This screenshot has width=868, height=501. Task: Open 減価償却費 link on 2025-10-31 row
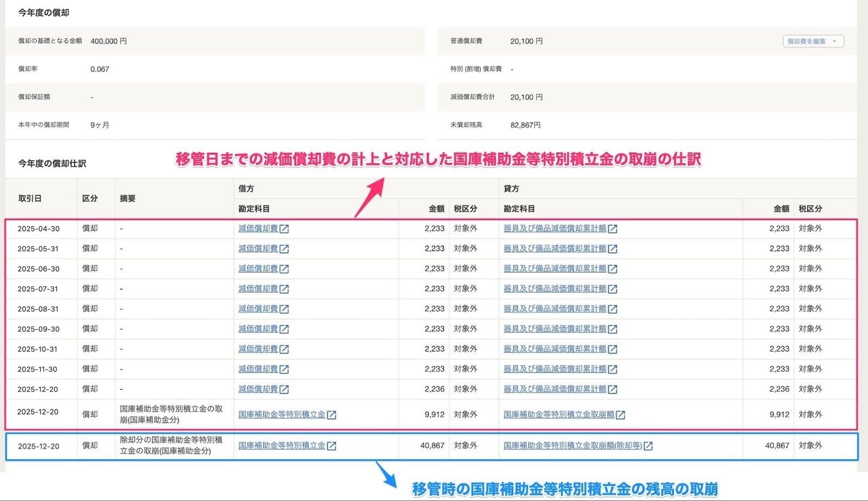pyautogui.click(x=258, y=349)
